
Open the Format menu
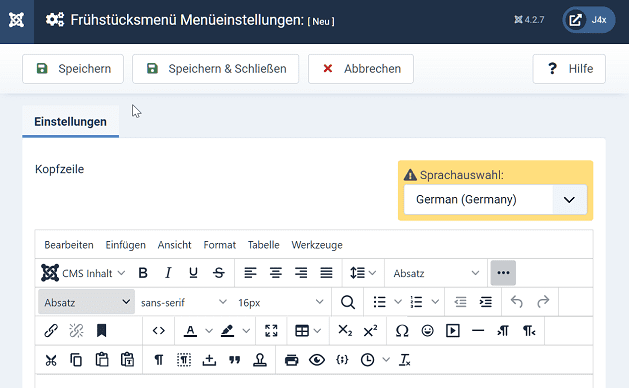[219, 245]
